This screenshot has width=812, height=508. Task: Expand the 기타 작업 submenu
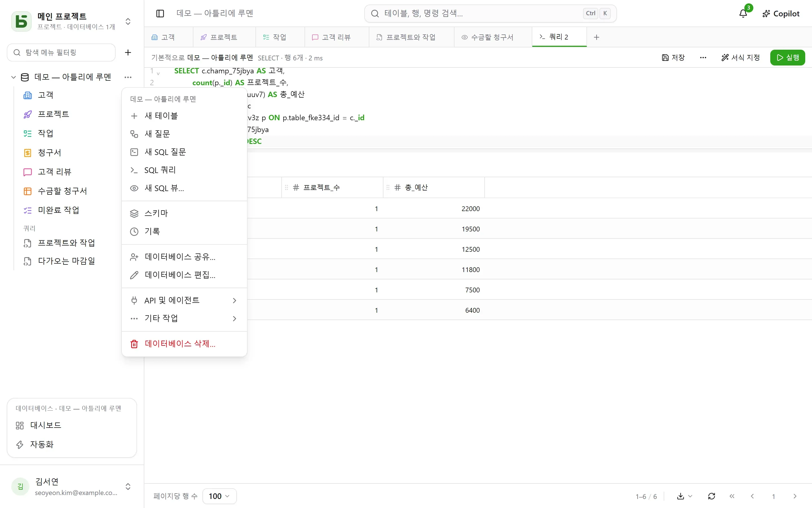click(x=184, y=319)
